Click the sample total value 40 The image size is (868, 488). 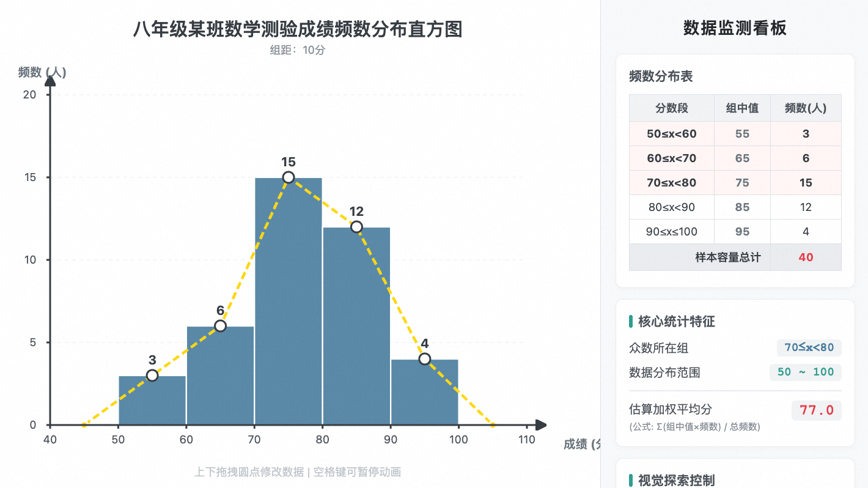click(x=806, y=257)
